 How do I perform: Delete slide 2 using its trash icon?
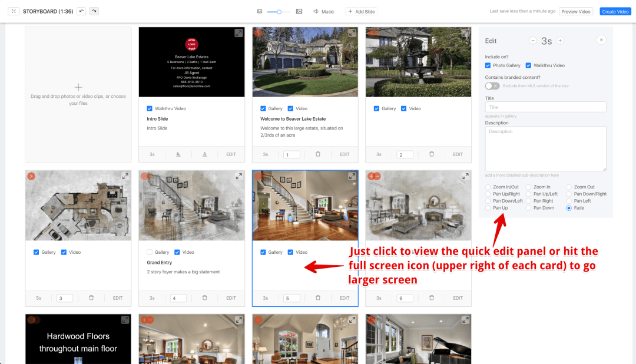(x=432, y=154)
